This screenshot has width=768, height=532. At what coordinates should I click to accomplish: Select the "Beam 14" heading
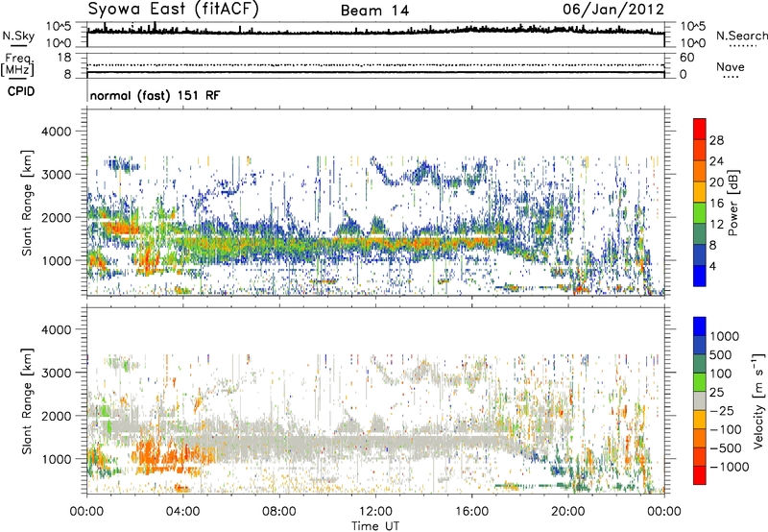click(x=374, y=11)
